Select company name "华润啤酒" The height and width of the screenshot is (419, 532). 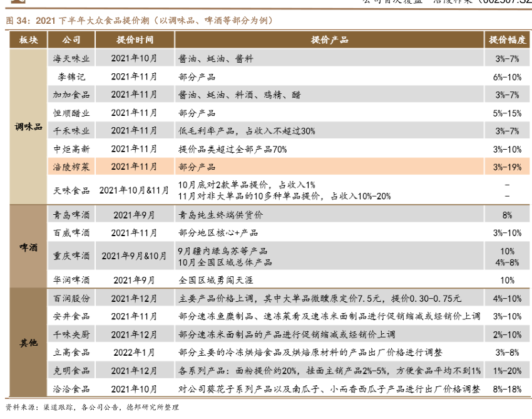pyautogui.click(x=71, y=280)
